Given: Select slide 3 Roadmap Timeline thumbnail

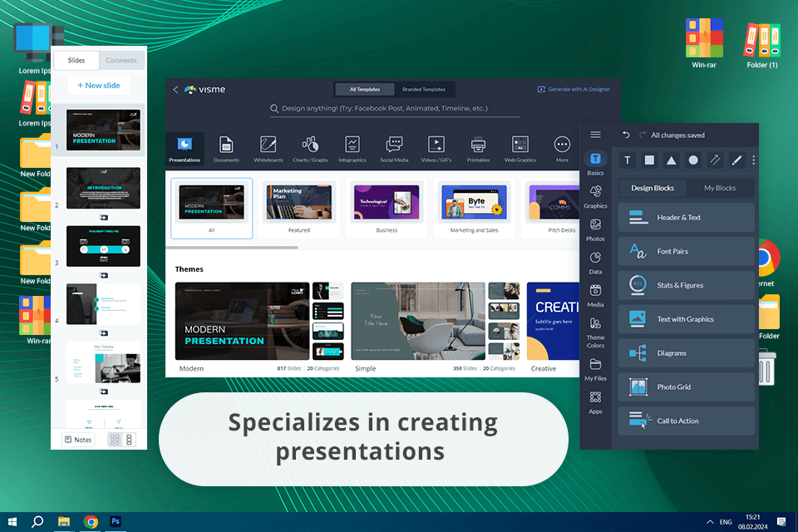Looking at the screenshot, I should coord(103,246).
